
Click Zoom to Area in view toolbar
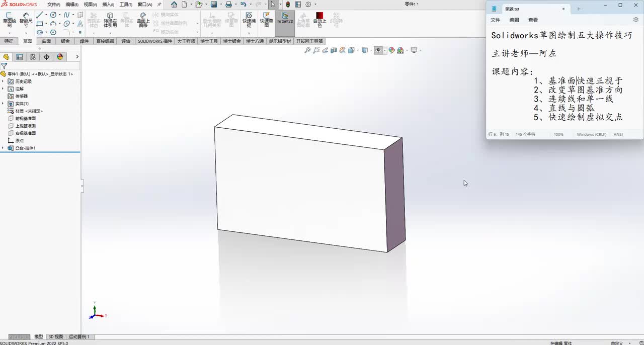pyautogui.click(x=316, y=50)
